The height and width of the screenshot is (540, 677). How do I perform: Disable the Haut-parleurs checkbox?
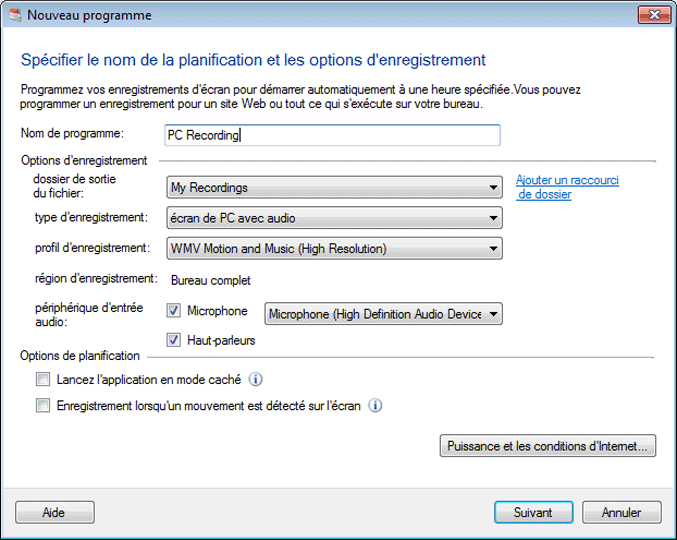pyautogui.click(x=175, y=340)
